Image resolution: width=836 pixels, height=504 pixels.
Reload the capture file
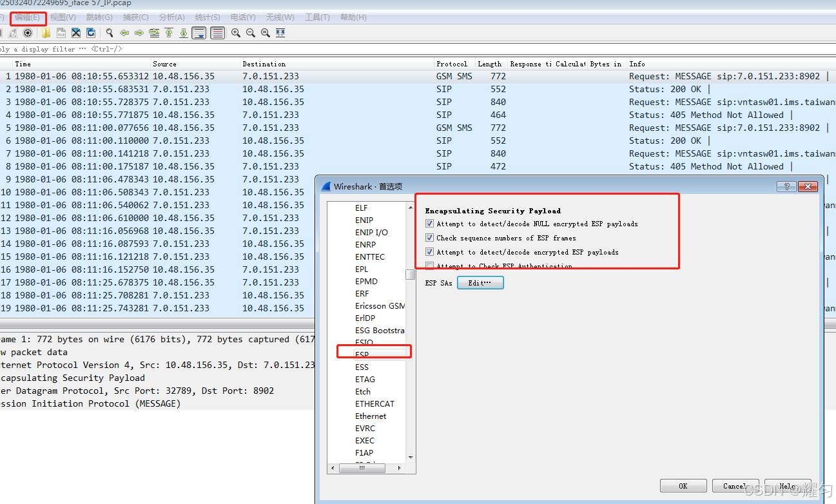click(90, 33)
